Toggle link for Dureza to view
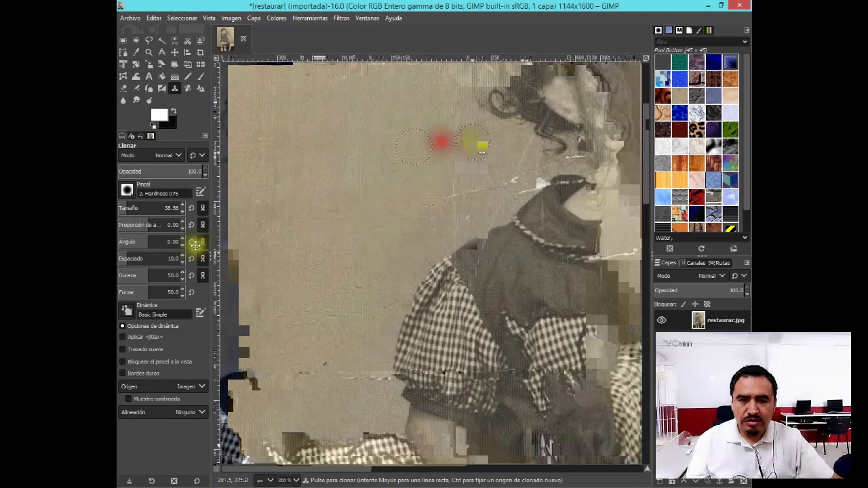868x488 pixels. pos(202,275)
